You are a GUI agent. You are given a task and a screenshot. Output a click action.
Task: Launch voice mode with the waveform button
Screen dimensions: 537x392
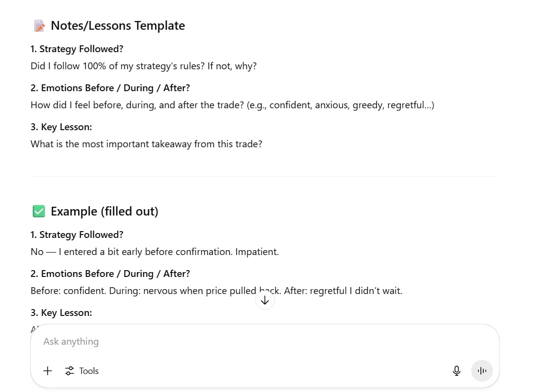[x=482, y=371]
